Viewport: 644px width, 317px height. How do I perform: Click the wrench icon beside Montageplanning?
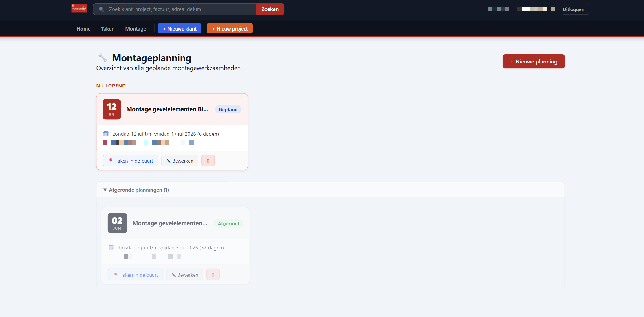point(103,58)
